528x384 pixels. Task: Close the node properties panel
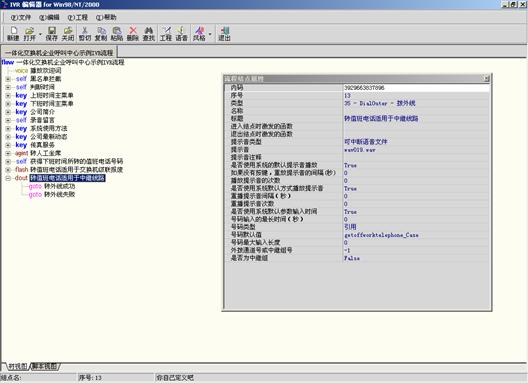486,78
